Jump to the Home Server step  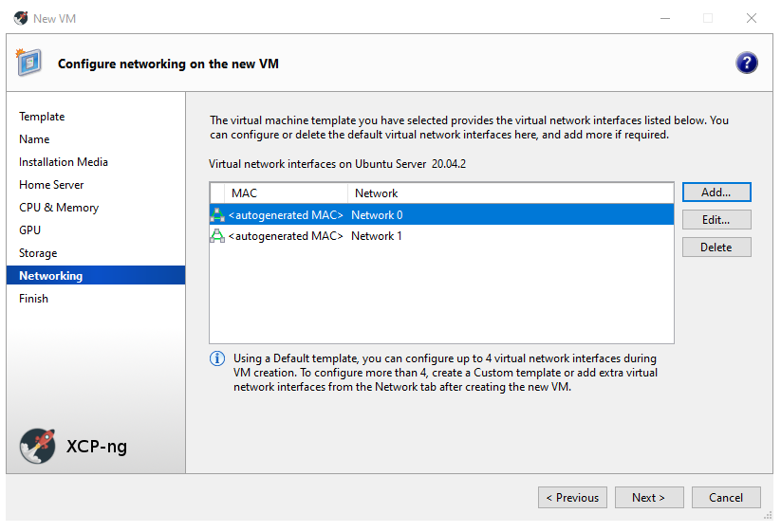51,185
